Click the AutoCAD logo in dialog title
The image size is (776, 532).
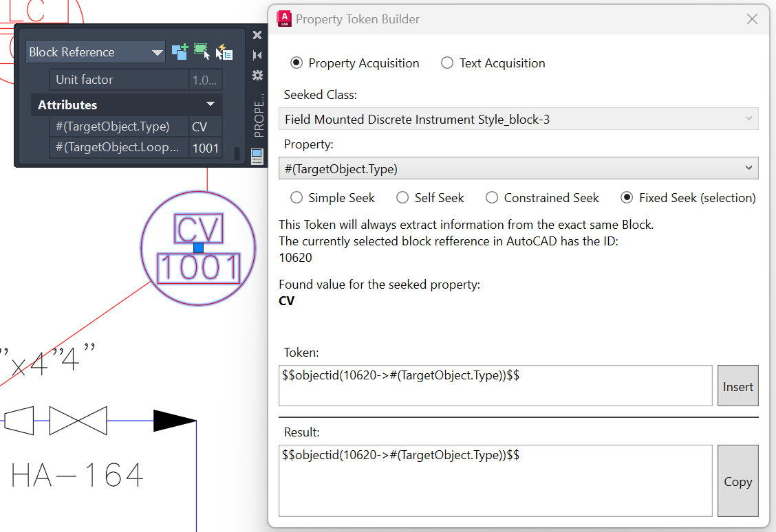click(x=285, y=19)
